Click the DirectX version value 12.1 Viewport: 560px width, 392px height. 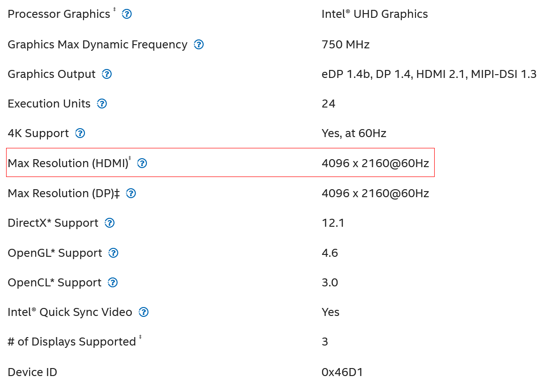[x=333, y=223]
